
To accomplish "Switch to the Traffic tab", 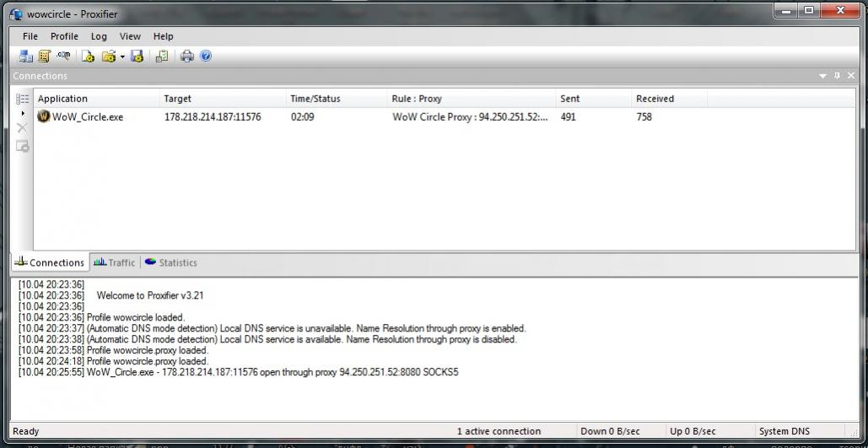I will [115, 262].
